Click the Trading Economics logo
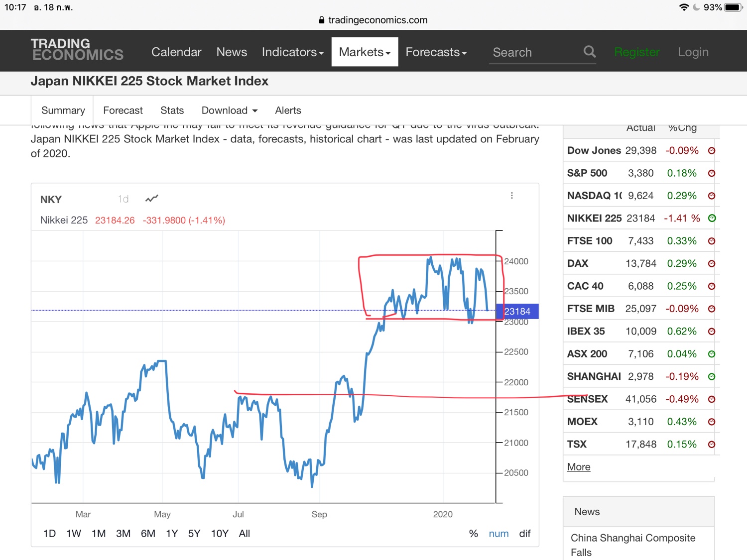This screenshot has height=560, width=747. pos(77,50)
